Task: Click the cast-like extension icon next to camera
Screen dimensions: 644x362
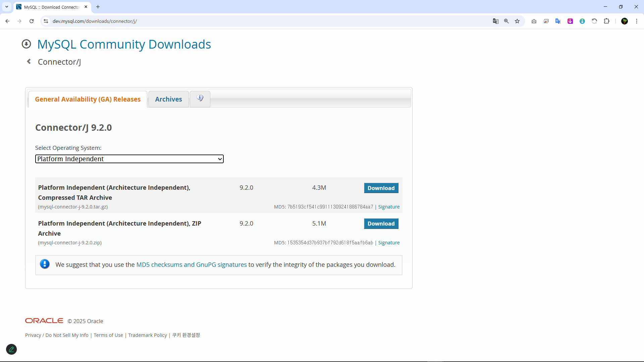Action: (x=546, y=21)
